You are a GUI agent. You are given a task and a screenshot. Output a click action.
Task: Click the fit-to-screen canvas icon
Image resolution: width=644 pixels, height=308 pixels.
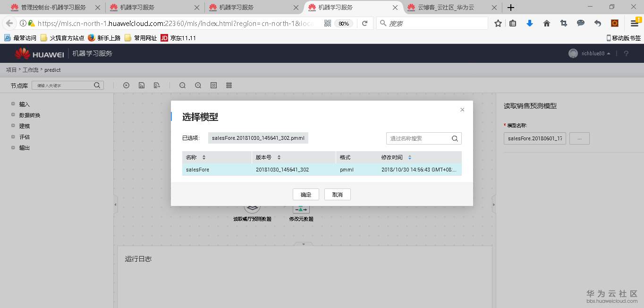click(x=213, y=85)
